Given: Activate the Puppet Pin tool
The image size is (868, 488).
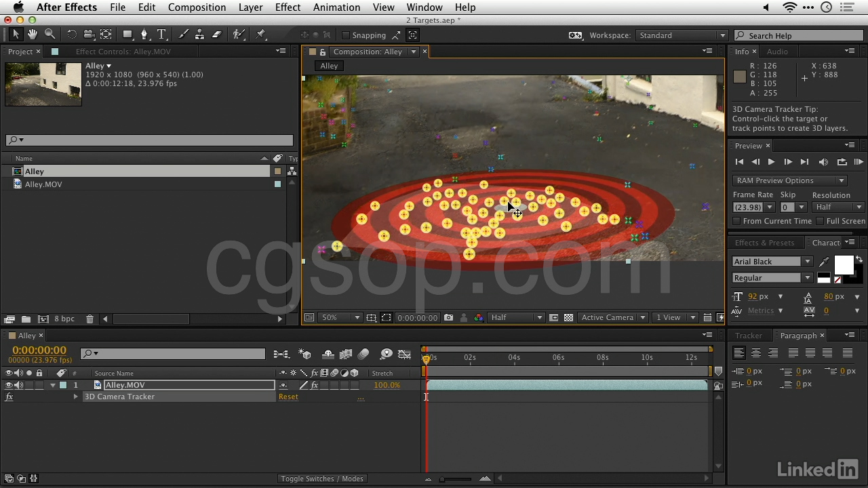Looking at the screenshot, I should (x=260, y=35).
